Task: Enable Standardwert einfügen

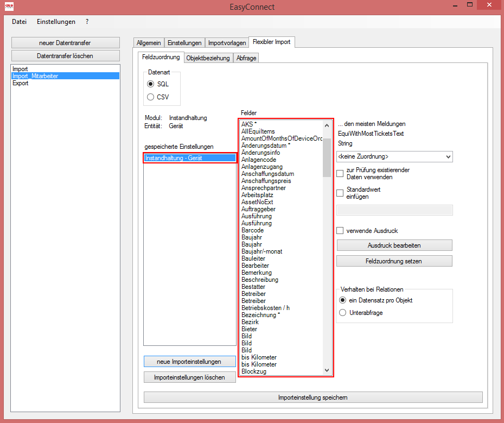Action: (x=340, y=193)
